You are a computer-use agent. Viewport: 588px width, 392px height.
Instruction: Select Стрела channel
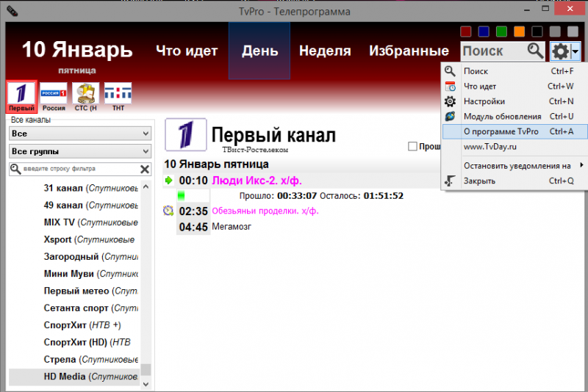tap(90, 360)
